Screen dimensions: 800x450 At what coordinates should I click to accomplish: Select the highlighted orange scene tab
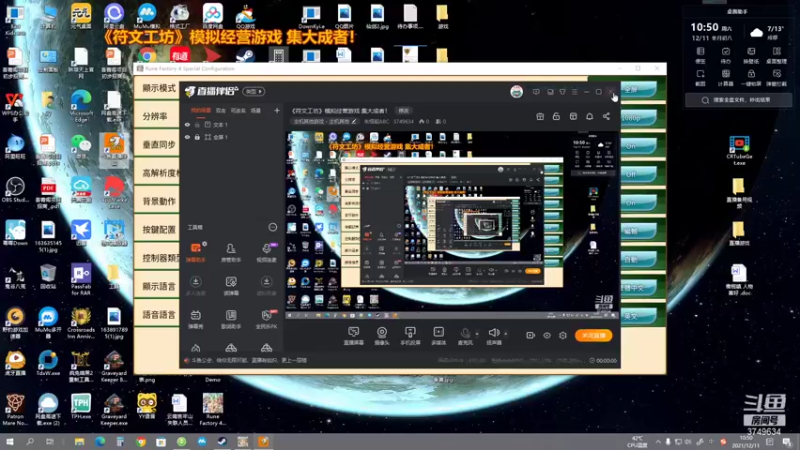[201, 110]
